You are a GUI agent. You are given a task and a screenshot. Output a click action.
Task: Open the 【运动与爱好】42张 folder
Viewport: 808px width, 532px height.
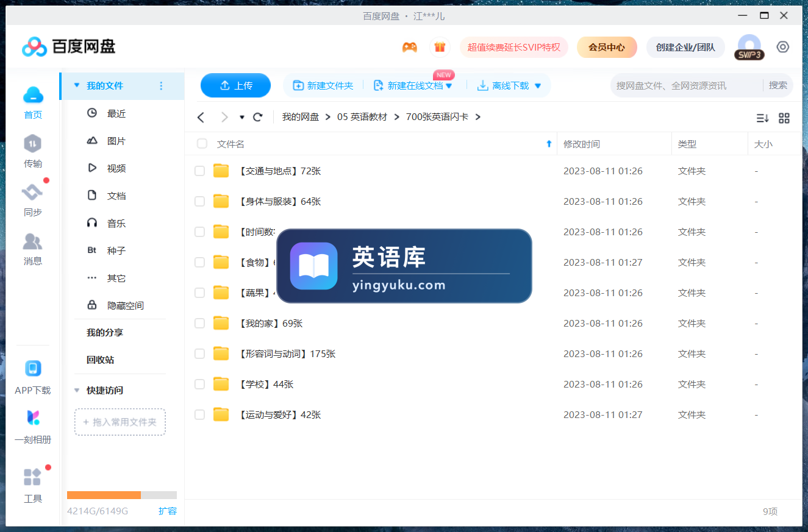[280, 414]
